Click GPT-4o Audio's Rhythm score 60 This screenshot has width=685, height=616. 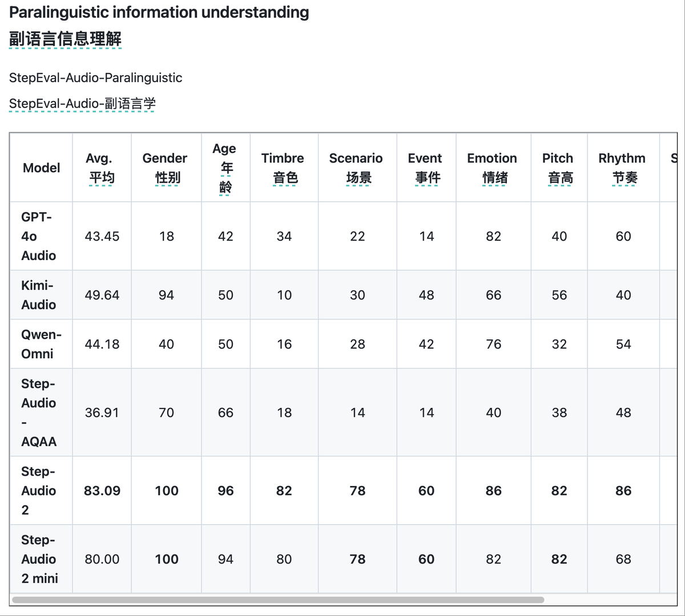(623, 236)
